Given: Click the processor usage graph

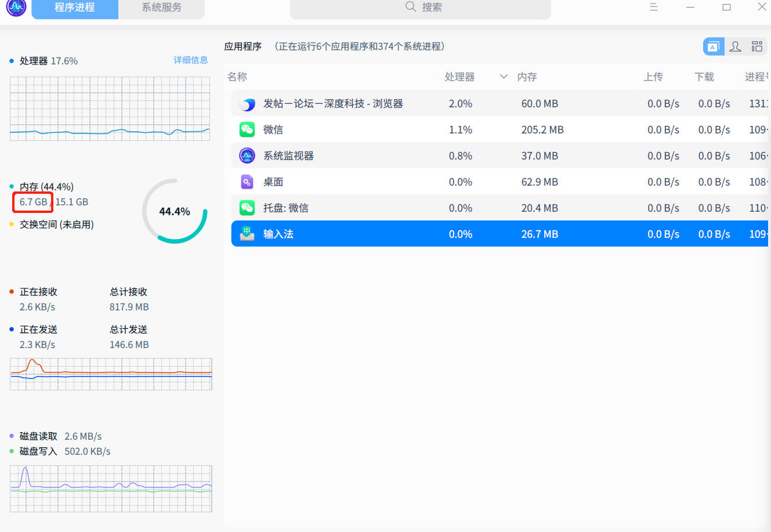Looking at the screenshot, I should click(x=110, y=108).
